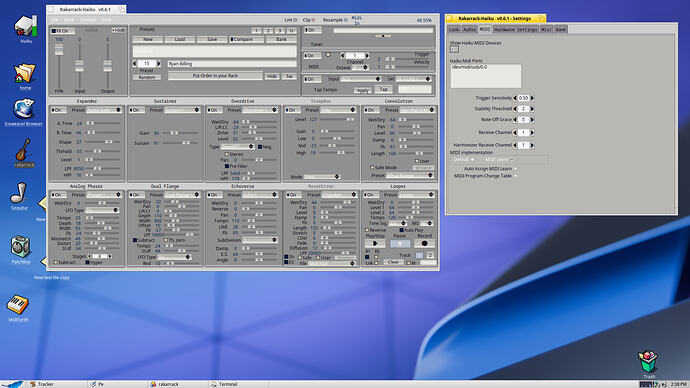
Task: Click the Looper Pause button
Action: tap(400, 243)
